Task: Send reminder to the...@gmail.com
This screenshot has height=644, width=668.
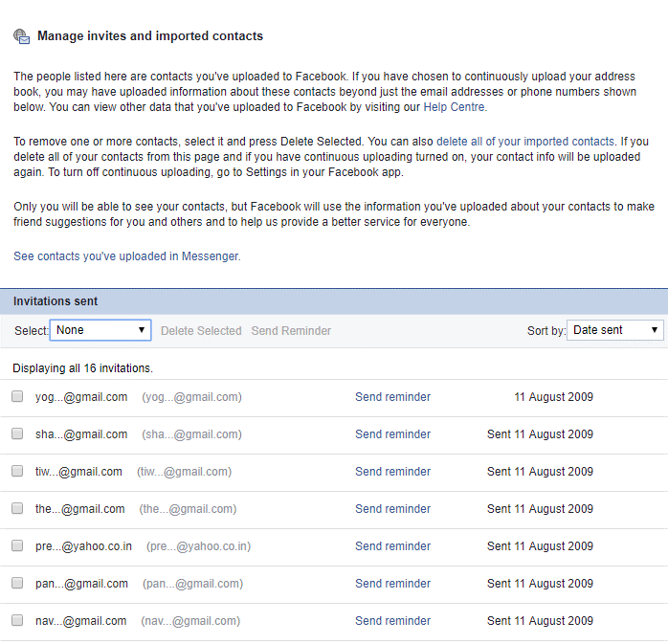Action: click(392, 509)
